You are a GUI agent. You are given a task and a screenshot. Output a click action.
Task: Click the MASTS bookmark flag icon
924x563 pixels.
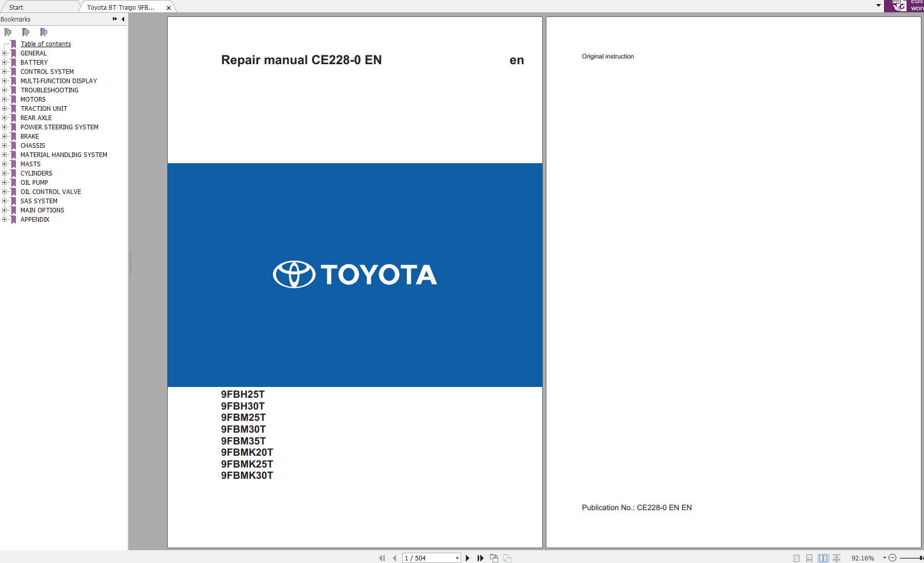[14, 164]
